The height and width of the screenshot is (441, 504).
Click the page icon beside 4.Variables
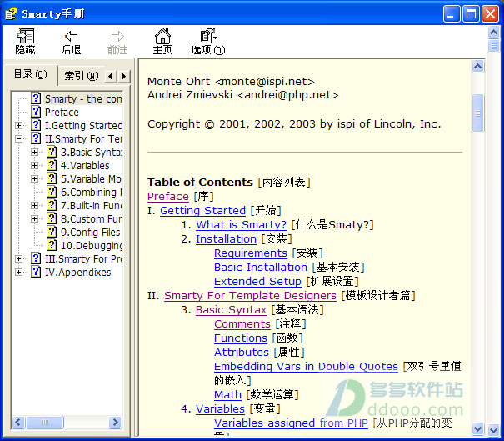[52, 165]
